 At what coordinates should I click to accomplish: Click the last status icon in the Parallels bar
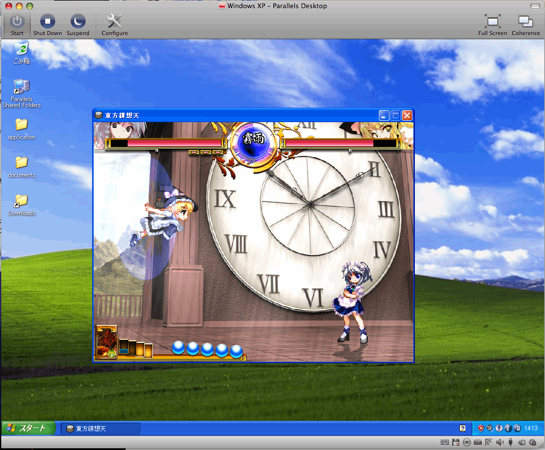pyautogui.click(x=532, y=442)
